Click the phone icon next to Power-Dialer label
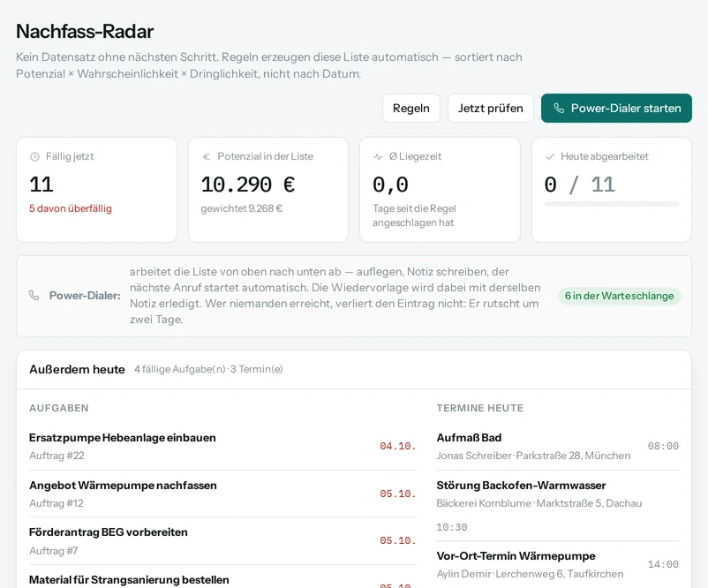 click(34, 296)
